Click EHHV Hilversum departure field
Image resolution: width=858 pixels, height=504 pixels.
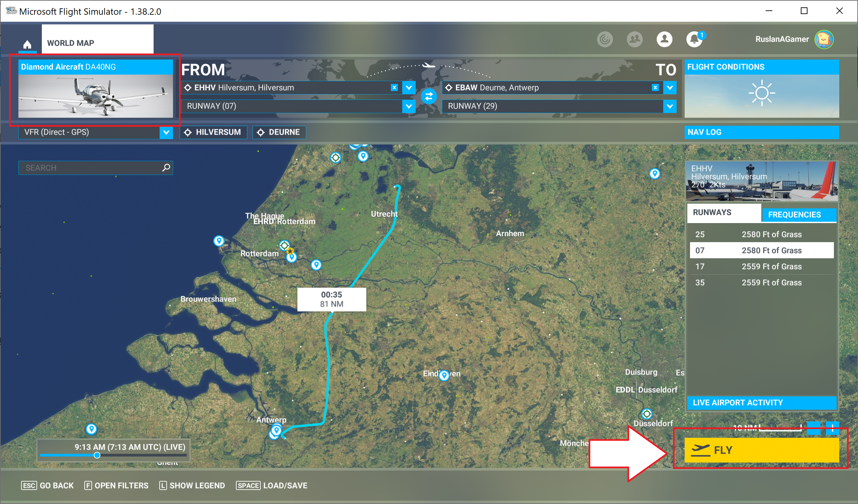coord(291,88)
